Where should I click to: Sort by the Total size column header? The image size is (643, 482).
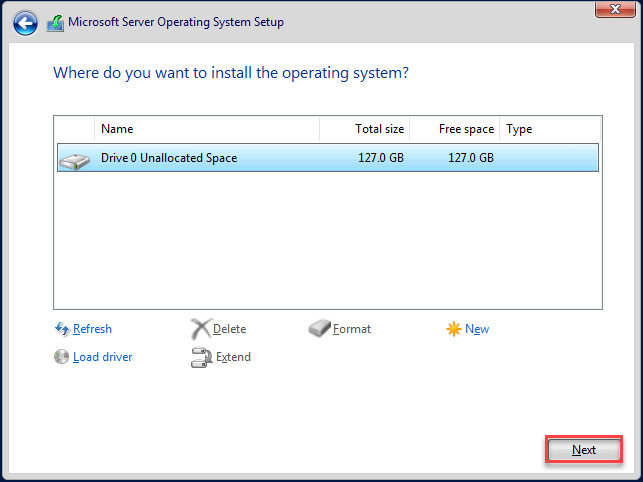point(365,129)
